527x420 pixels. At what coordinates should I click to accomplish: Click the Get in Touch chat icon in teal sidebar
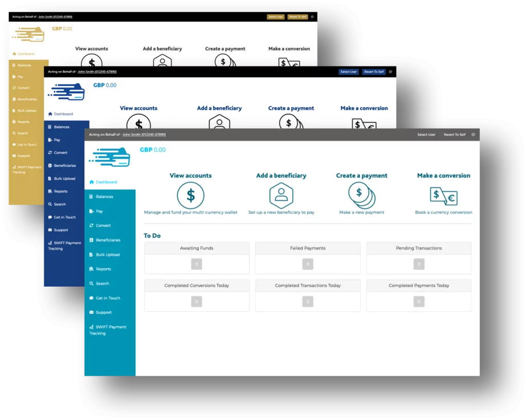pyautogui.click(x=92, y=298)
